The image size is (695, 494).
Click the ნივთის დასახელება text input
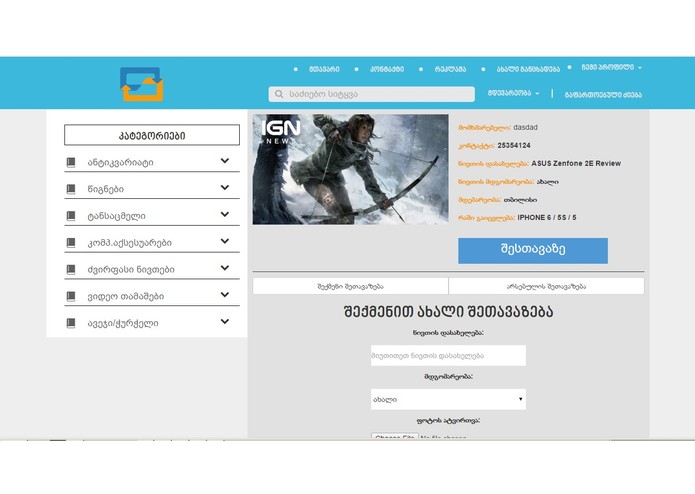448,355
